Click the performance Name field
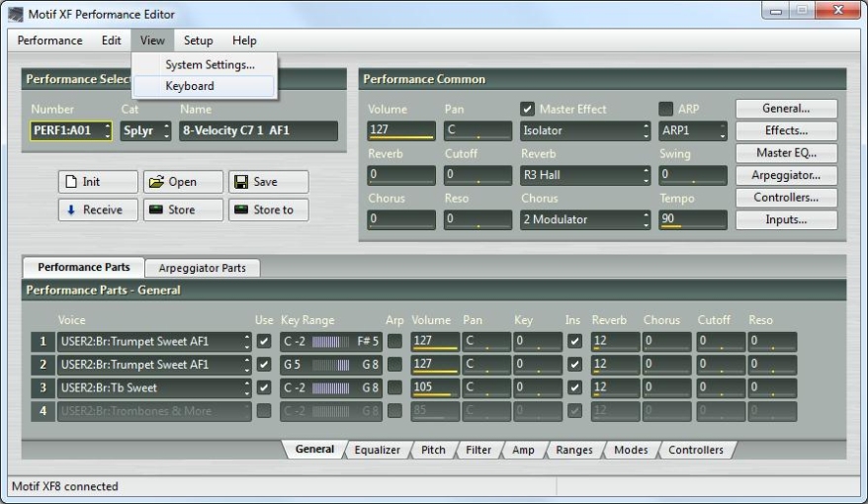The width and height of the screenshot is (868, 504). click(x=258, y=131)
